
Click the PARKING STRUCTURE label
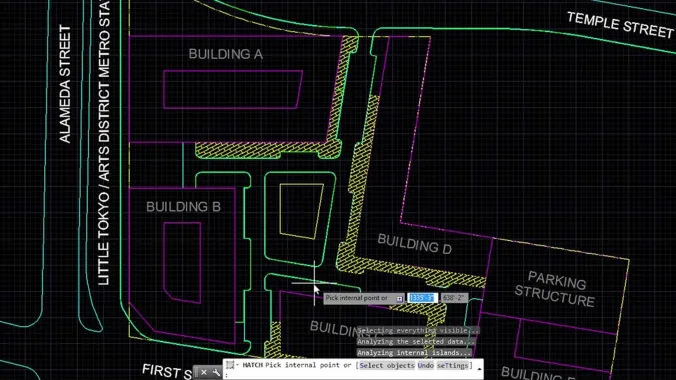[555, 289]
